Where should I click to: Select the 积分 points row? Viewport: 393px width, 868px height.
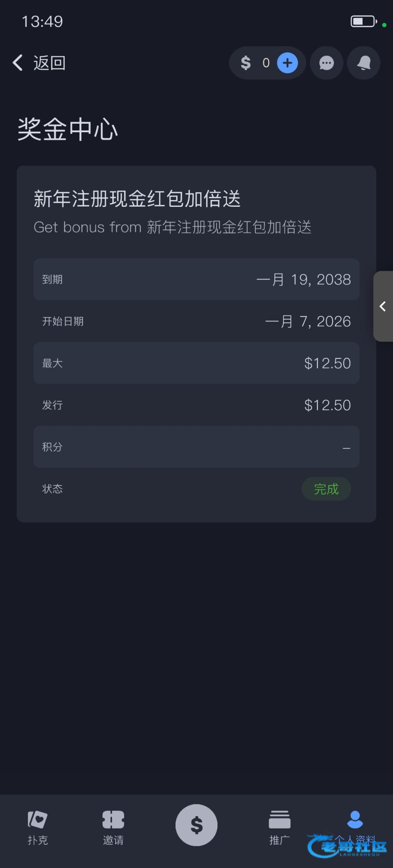click(196, 447)
